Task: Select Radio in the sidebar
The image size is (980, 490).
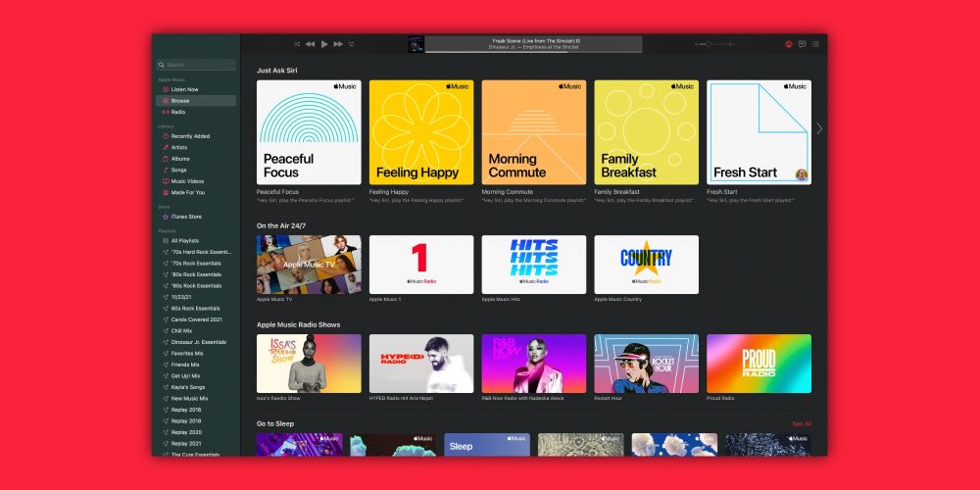Action: tap(177, 112)
